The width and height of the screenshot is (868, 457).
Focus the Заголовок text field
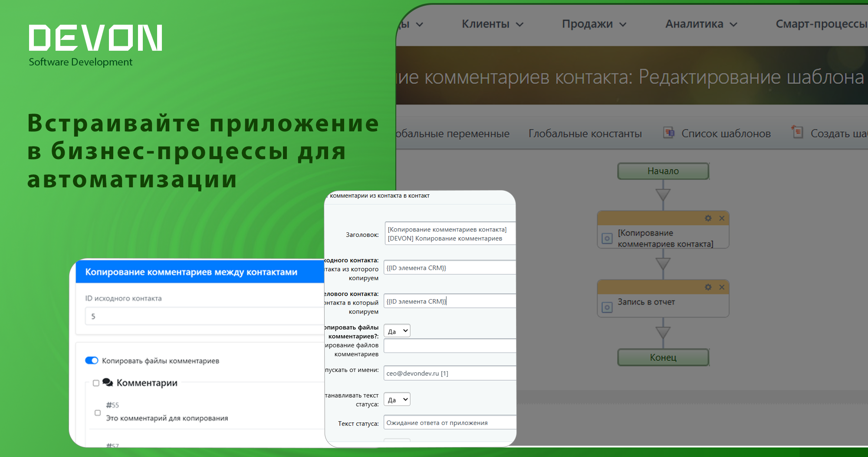pyautogui.click(x=450, y=233)
